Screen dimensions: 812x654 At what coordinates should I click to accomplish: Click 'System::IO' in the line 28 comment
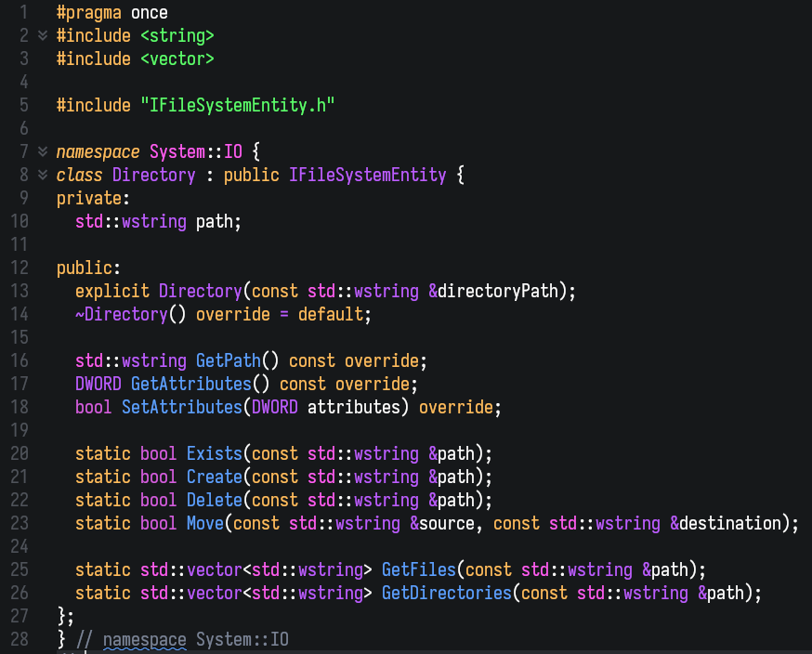click(242, 639)
